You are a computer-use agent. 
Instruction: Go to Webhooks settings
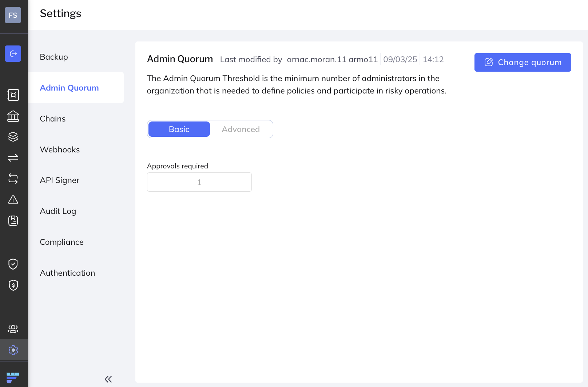point(60,149)
